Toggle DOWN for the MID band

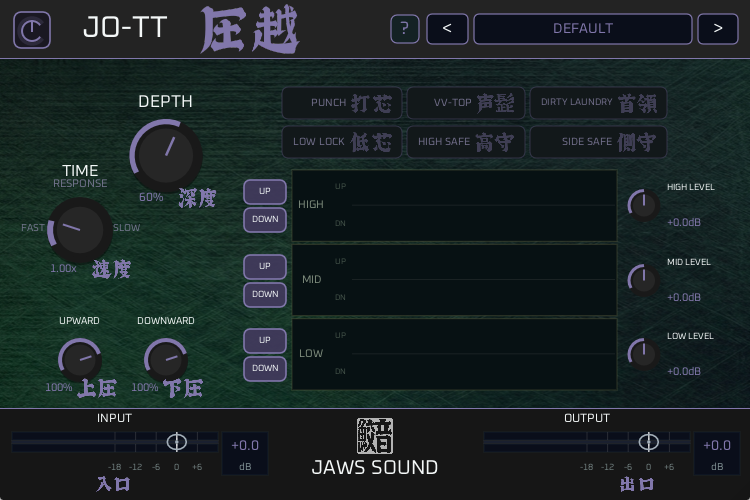(265, 295)
